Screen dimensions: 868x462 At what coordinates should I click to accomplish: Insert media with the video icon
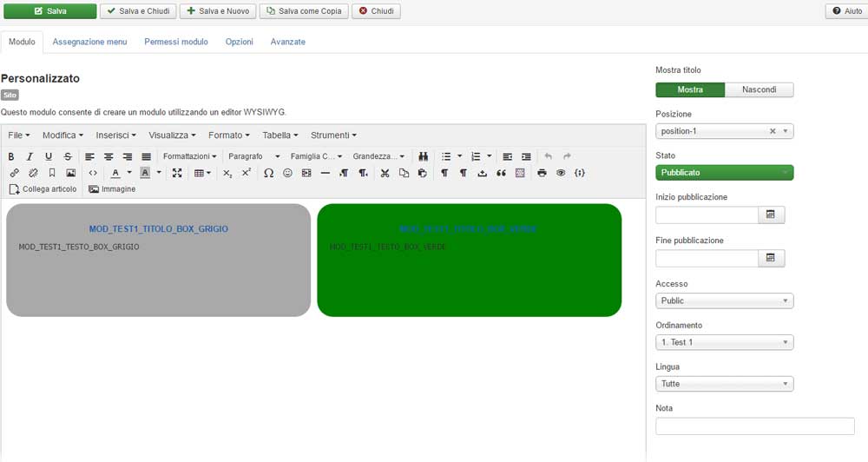[x=306, y=173]
